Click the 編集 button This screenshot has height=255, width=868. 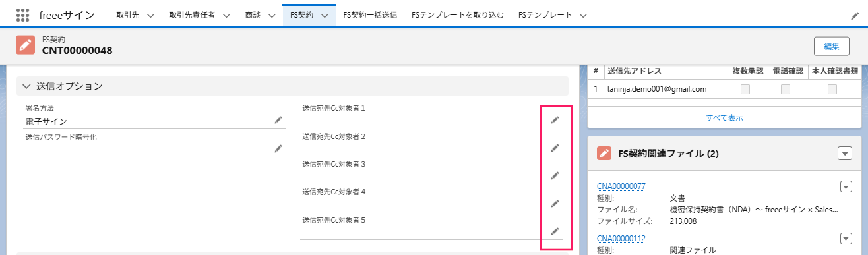point(831,46)
